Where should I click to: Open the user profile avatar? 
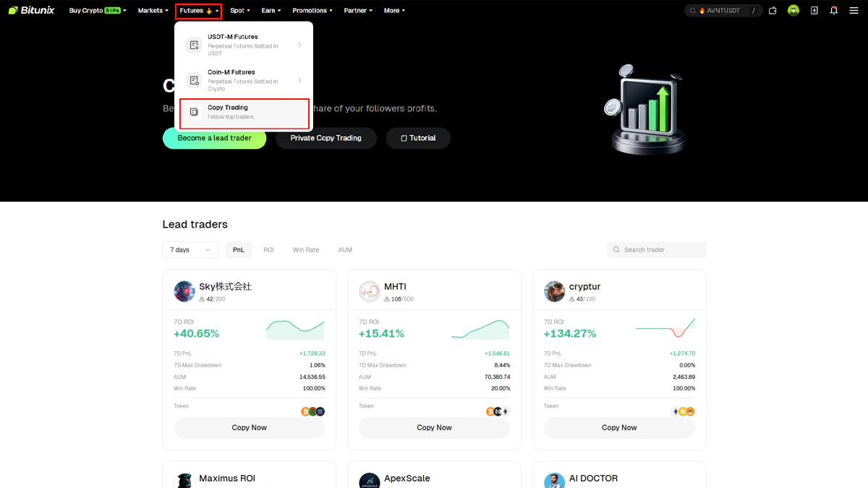click(x=793, y=11)
